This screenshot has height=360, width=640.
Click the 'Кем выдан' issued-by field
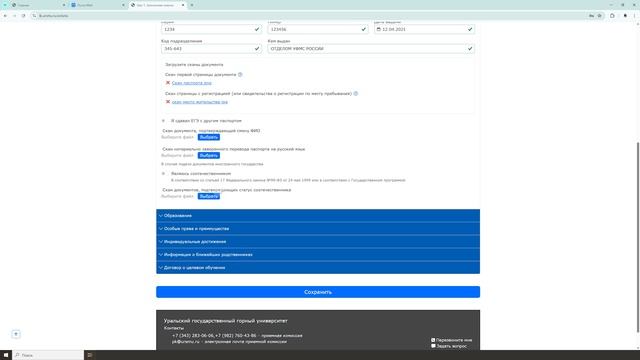click(371, 49)
